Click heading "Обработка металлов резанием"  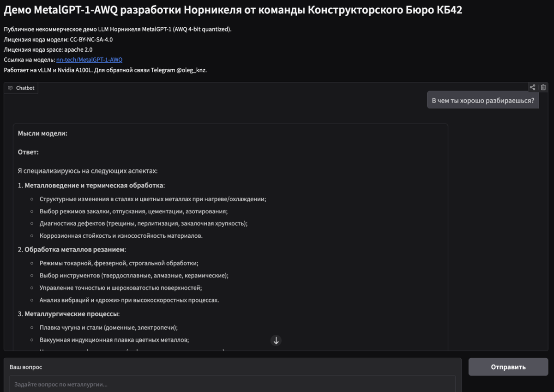74,250
